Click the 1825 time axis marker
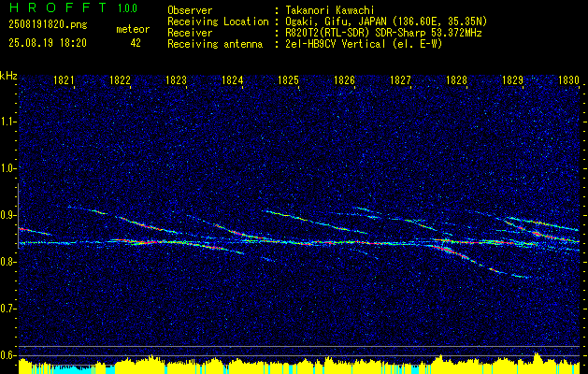The width and height of the screenshot is (588, 374). pyautogui.click(x=288, y=79)
